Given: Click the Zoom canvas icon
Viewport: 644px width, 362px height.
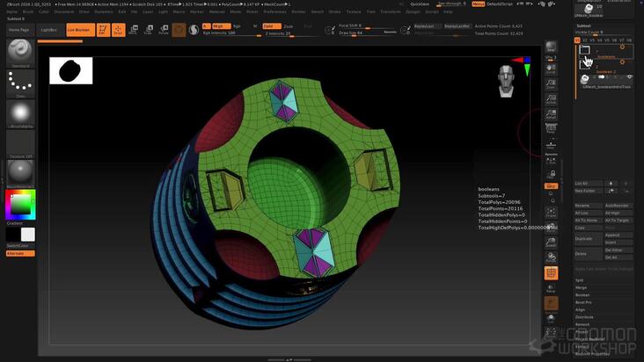Looking at the screenshot, I should (551, 83).
